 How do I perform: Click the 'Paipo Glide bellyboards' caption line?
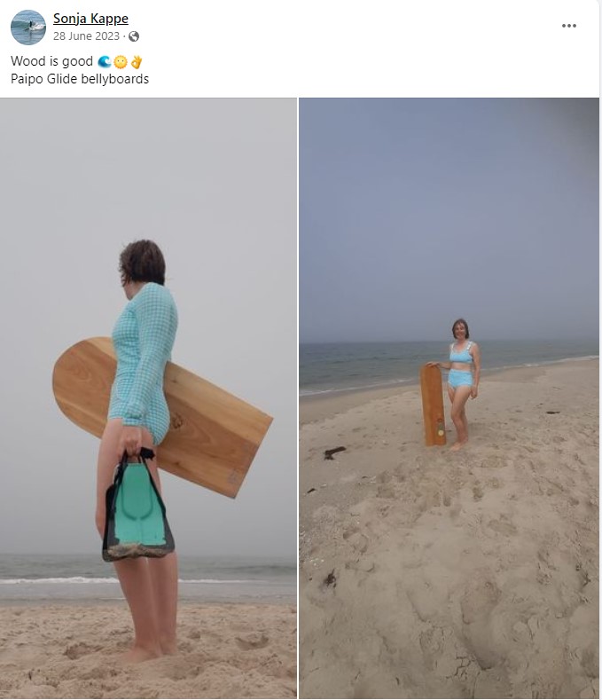pos(80,79)
